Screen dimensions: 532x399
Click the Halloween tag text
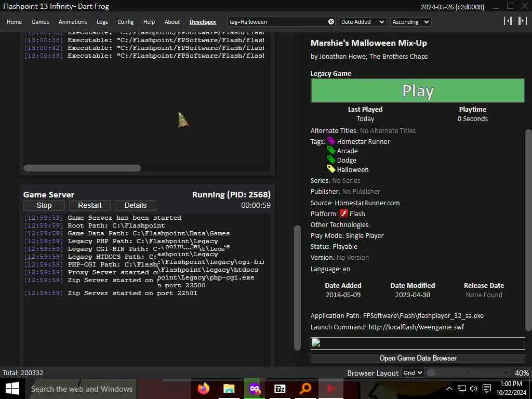click(353, 169)
